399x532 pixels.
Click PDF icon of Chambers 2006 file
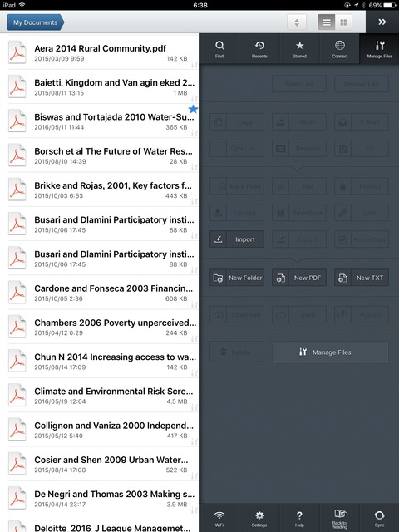click(17, 327)
